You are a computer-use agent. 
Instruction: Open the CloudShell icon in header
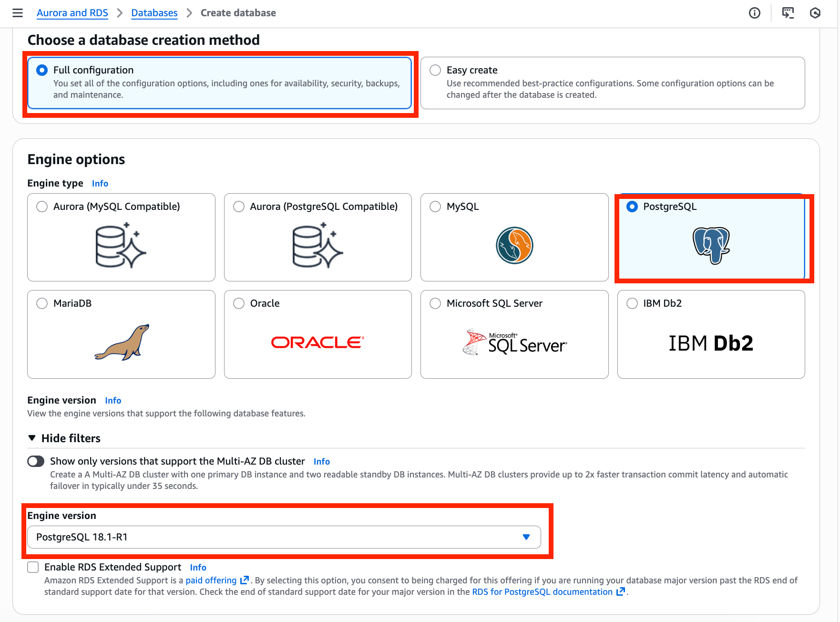(x=788, y=13)
